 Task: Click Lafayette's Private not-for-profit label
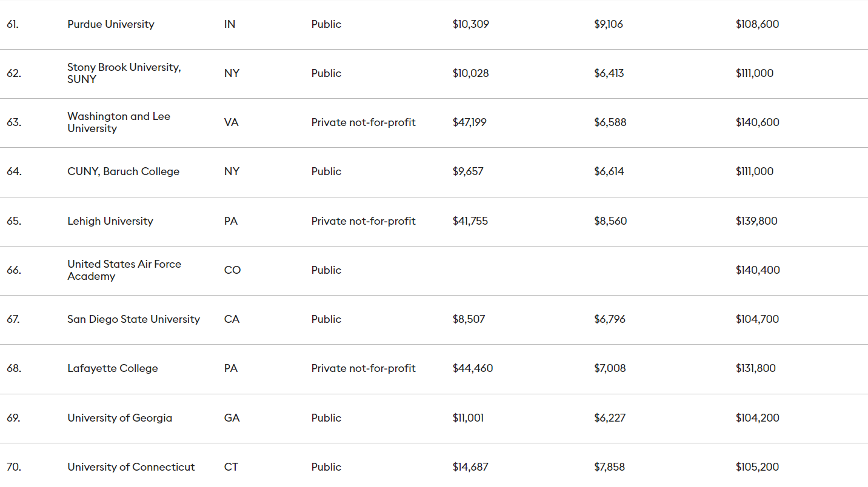(363, 368)
